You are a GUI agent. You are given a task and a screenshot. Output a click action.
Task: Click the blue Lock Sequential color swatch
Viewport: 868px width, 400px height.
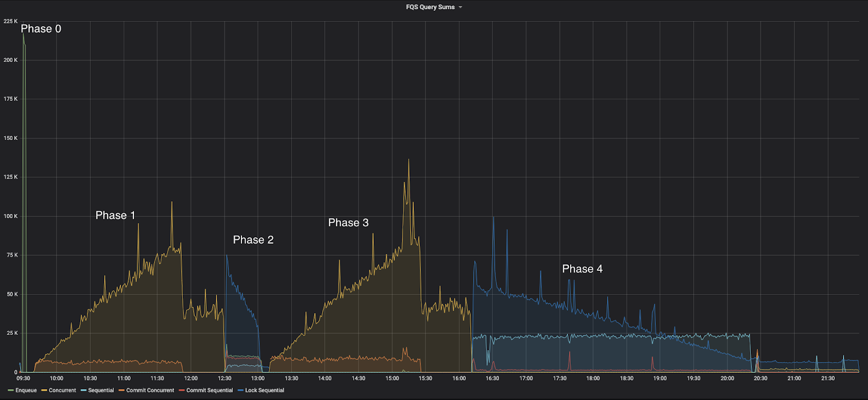click(241, 390)
